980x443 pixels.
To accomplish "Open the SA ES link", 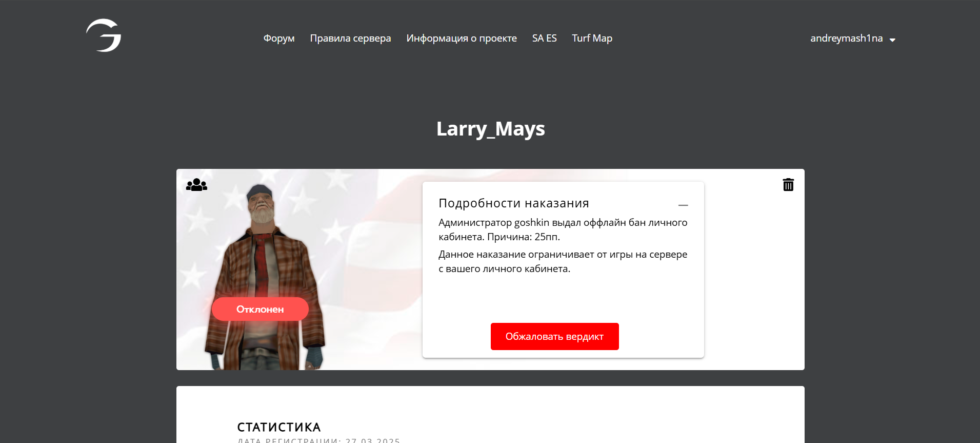I will click(544, 38).
